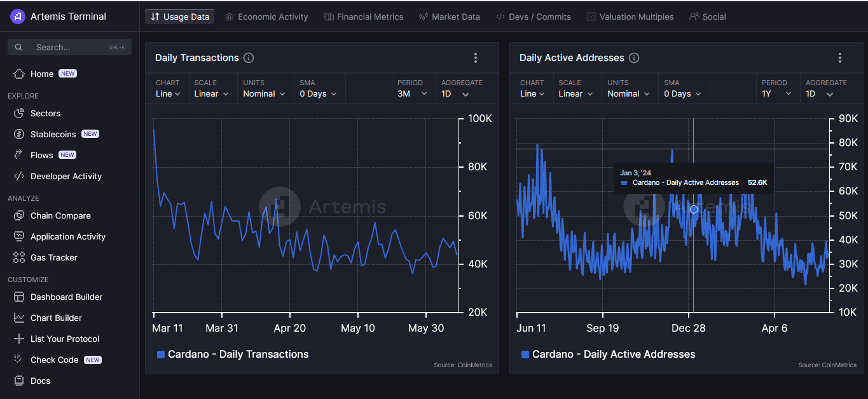The height and width of the screenshot is (399, 868).
Task: Click the Flows sidebar icon
Action: [x=19, y=155]
